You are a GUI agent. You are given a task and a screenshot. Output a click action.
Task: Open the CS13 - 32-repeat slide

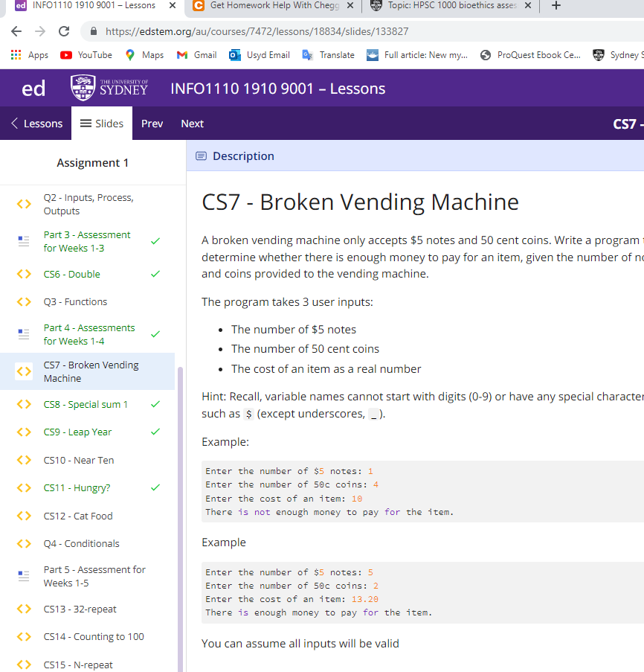click(87, 609)
